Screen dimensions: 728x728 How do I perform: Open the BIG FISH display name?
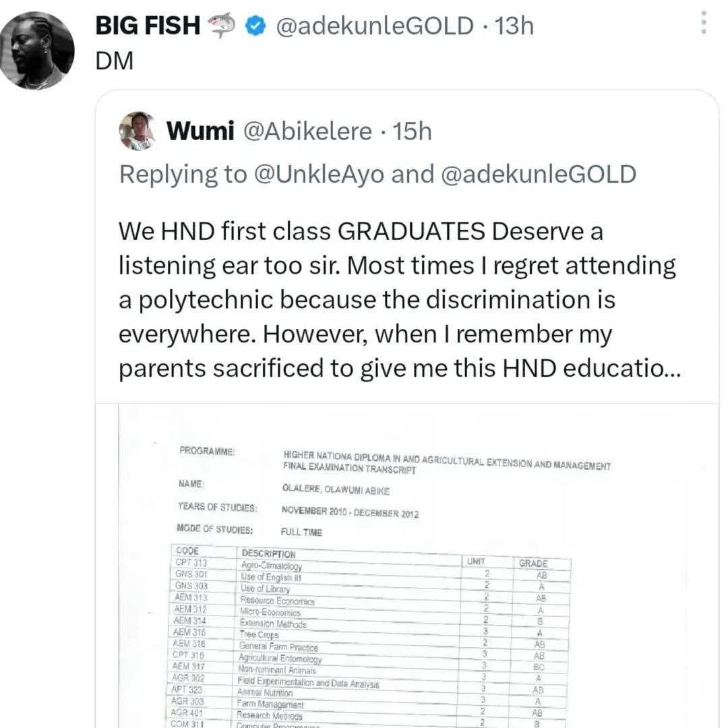pos(148,26)
